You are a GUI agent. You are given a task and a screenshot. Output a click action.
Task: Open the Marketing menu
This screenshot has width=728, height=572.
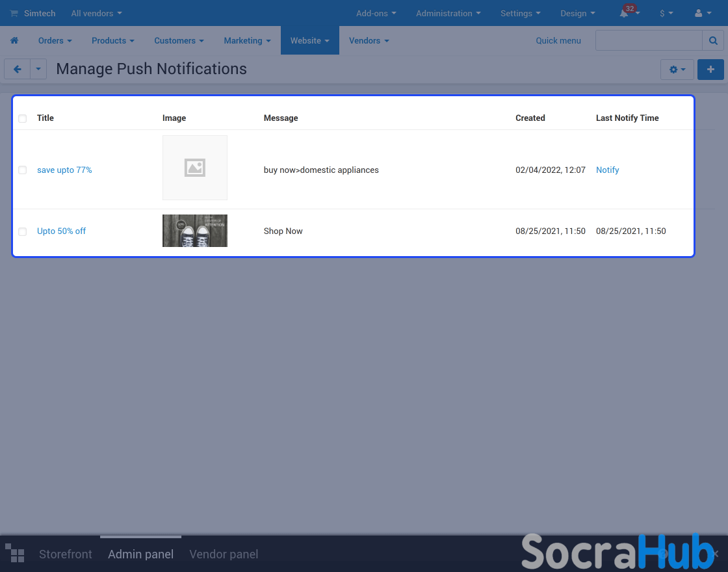[247, 40]
